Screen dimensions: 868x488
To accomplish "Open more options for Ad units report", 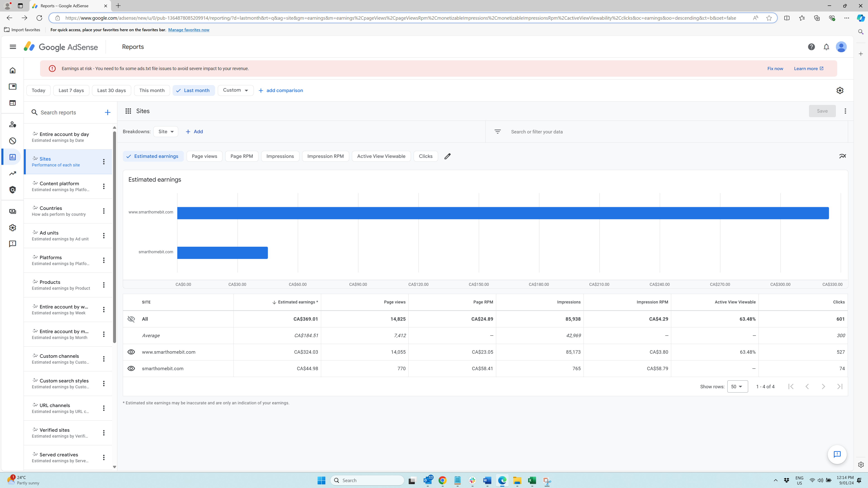I will click(104, 236).
